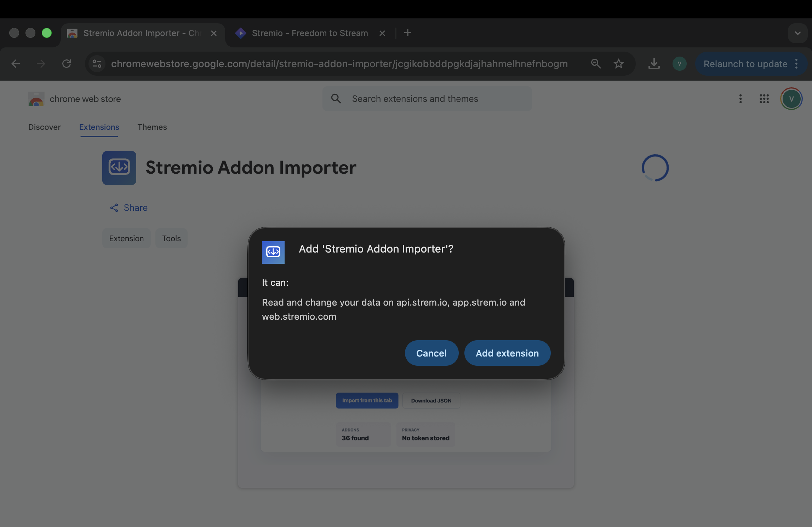Click the Add extension button
The height and width of the screenshot is (527, 812).
pos(507,353)
